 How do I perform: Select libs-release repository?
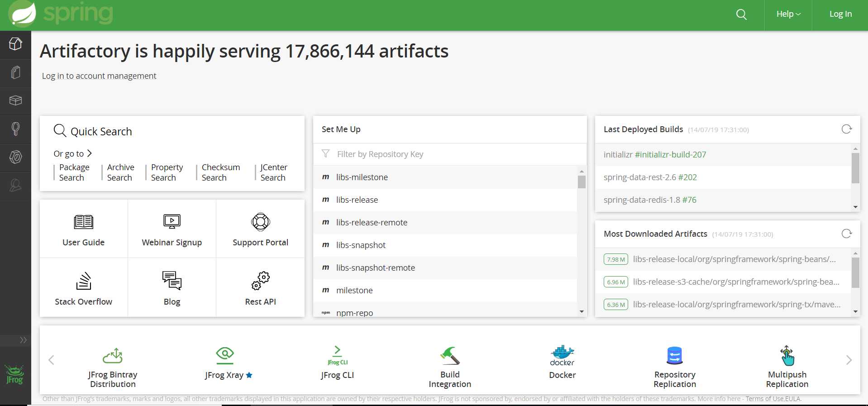tap(445, 200)
